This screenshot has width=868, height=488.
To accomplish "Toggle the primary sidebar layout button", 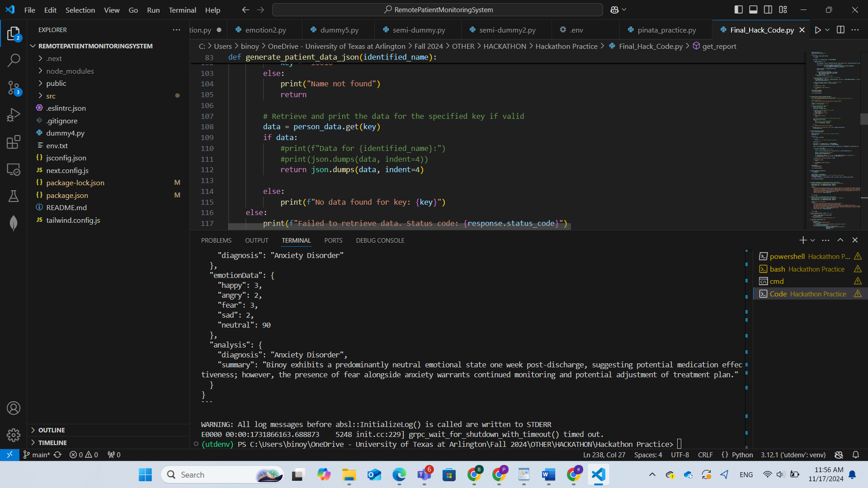I will coord(739,9).
